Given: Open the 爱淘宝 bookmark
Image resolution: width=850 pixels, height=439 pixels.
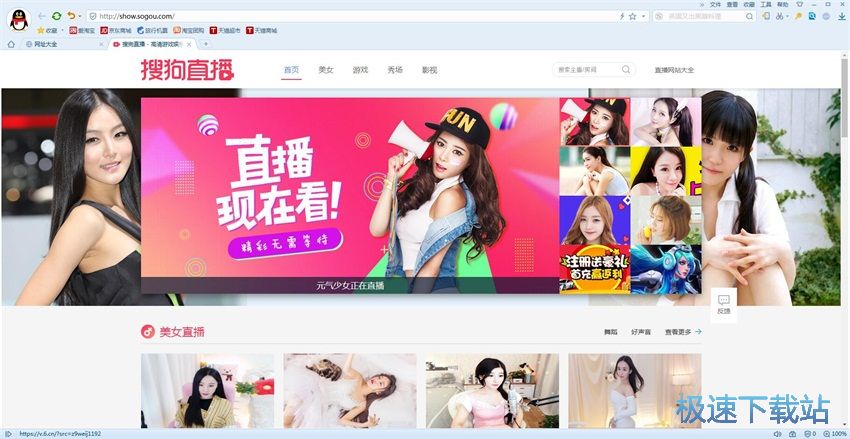Looking at the screenshot, I should pos(82,30).
